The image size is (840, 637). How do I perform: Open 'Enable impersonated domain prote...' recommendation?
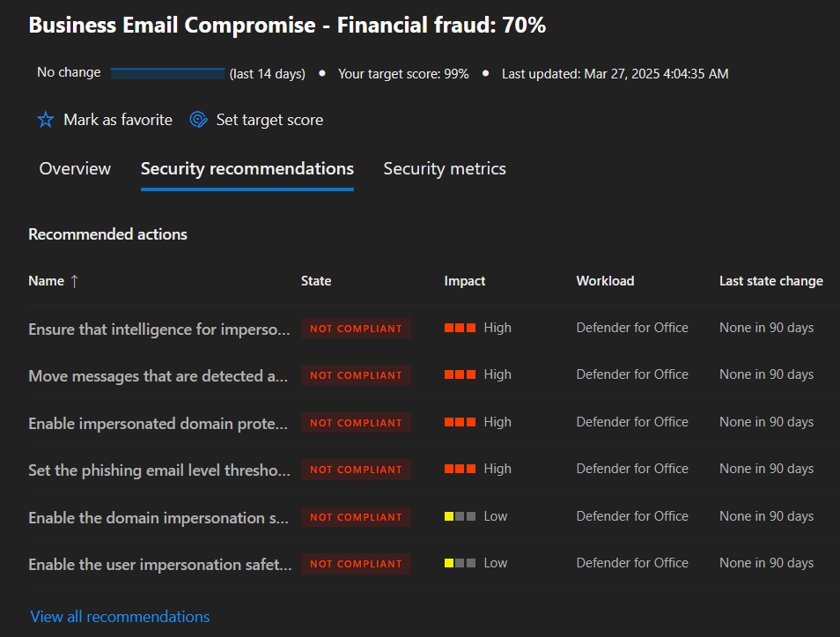tap(158, 423)
